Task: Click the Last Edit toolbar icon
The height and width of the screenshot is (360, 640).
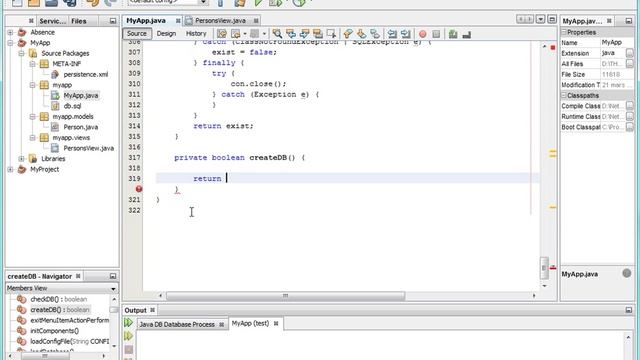Action: coord(222,33)
